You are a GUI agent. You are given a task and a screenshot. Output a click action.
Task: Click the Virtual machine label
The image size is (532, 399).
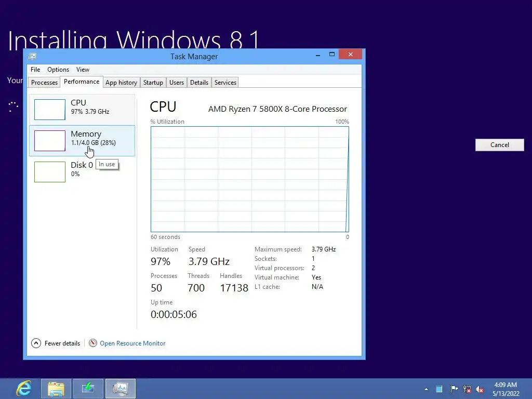[x=277, y=277]
